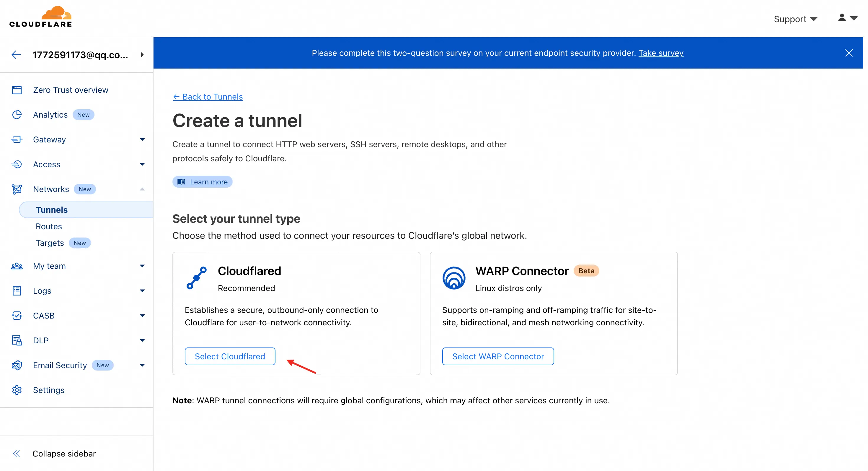Screen dimensions: 868x471
Task: Click the book icon in Learn more
Action: click(181, 182)
